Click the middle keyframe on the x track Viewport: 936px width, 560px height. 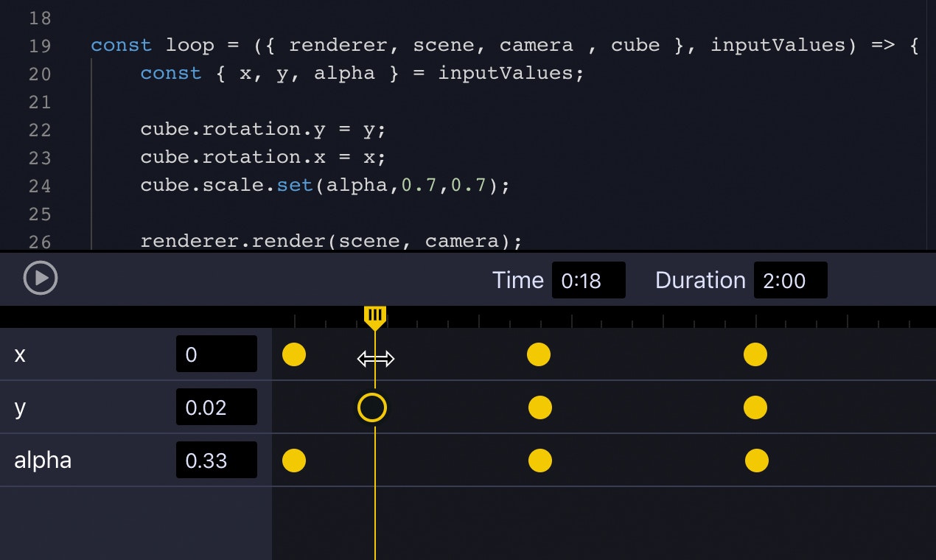539,354
